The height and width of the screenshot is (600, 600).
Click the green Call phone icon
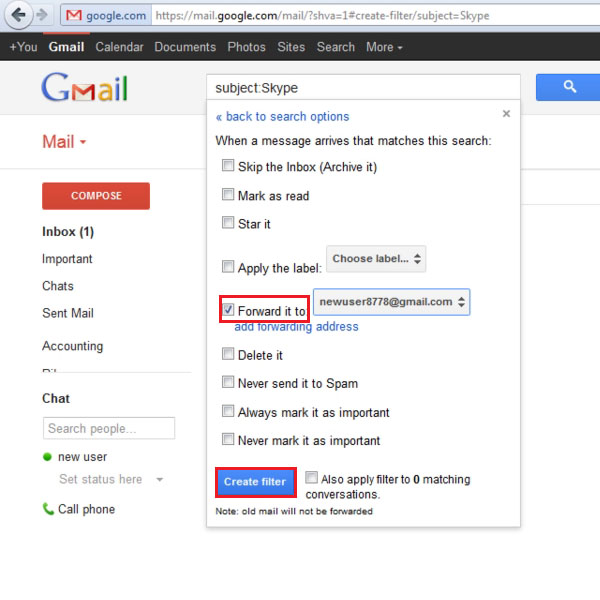[48, 509]
